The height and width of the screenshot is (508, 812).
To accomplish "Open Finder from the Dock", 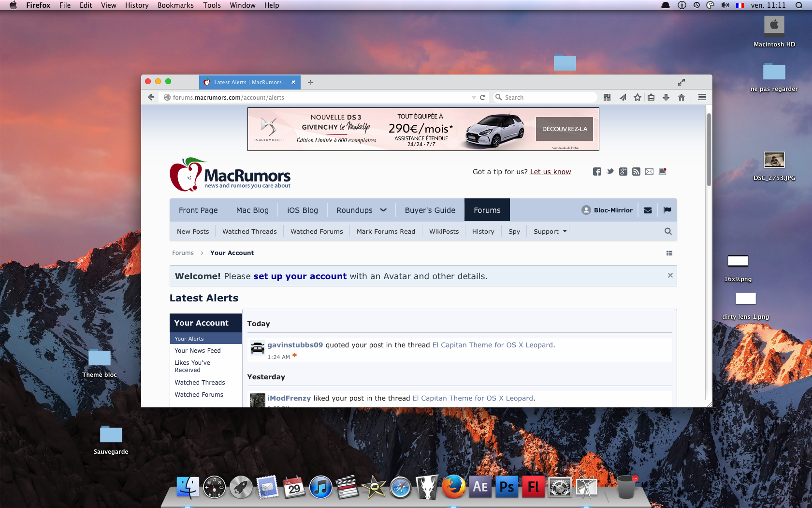I will 188,487.
